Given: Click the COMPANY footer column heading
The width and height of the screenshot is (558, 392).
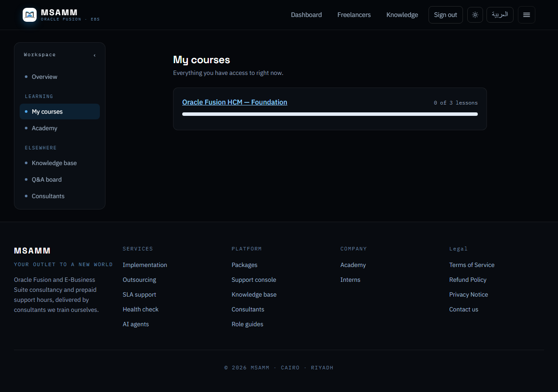Looking at the screenshot, I should (354, 249).
